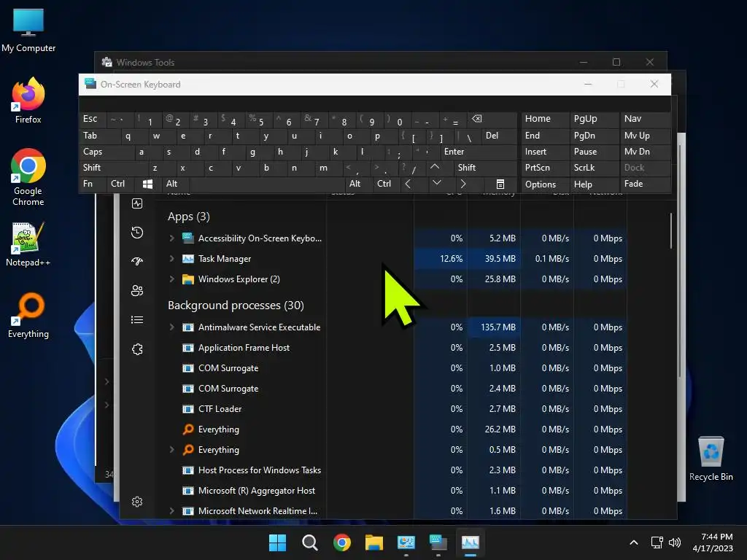Expand Task Manager process row
The width and height of the screenshot is (747, 560).
(x=171, y=259)
